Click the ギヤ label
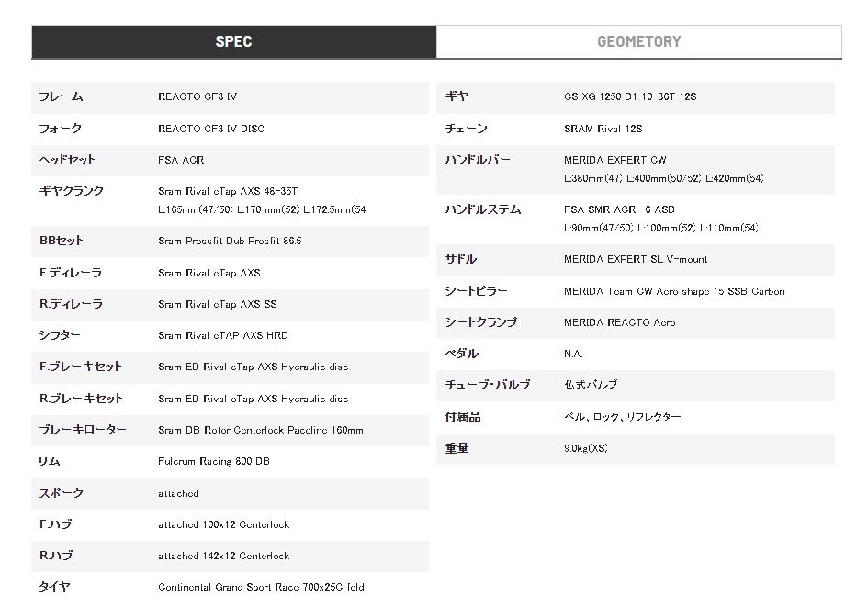The height and width of the screenshot is (609, 868). [x=457, y=96]
